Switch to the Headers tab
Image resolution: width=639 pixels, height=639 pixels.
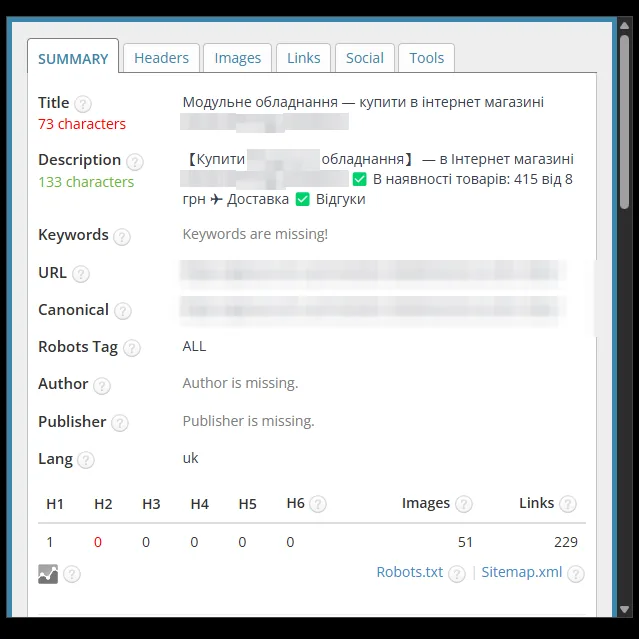161,58
